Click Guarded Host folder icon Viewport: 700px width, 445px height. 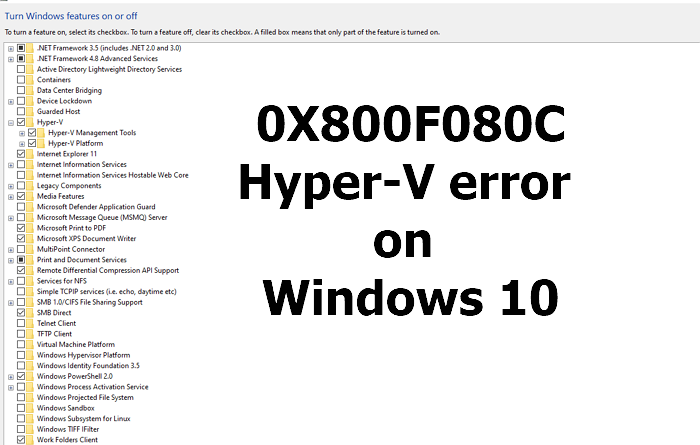(30, 112)
